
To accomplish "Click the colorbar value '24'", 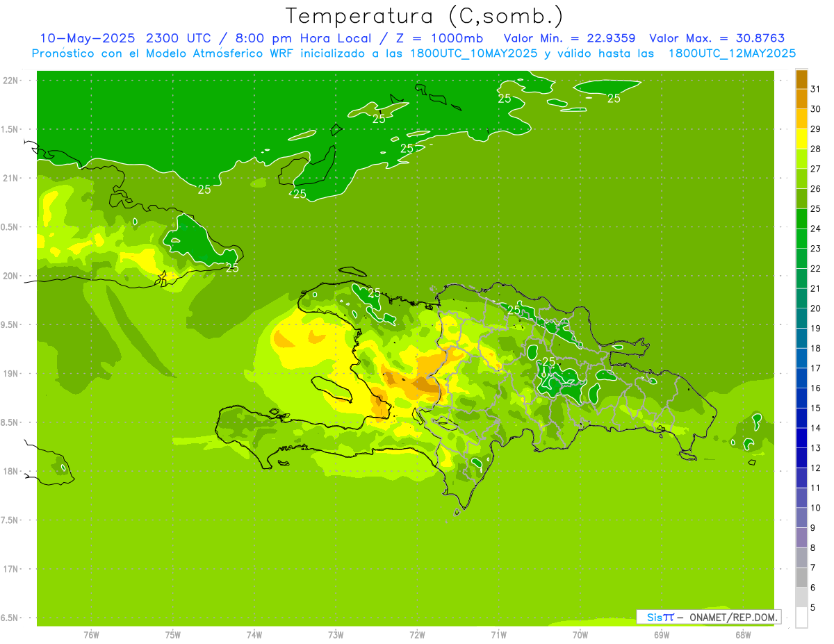I will 815,229.
